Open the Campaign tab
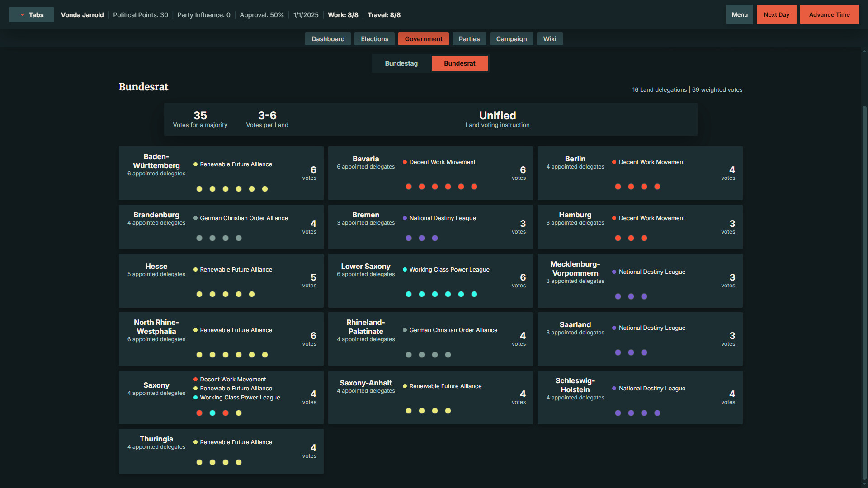This screenshot has width=868, height=488. pyautogui.click(x=511, y=39)
